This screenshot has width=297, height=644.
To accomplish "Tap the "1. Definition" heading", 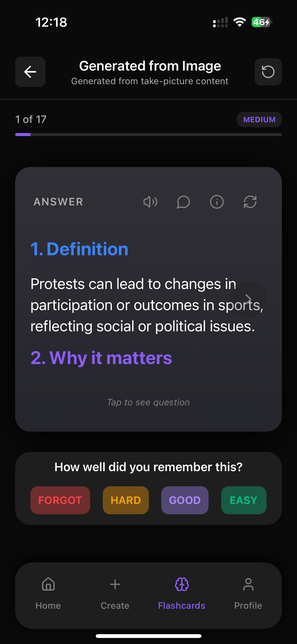I will (79, 249).
